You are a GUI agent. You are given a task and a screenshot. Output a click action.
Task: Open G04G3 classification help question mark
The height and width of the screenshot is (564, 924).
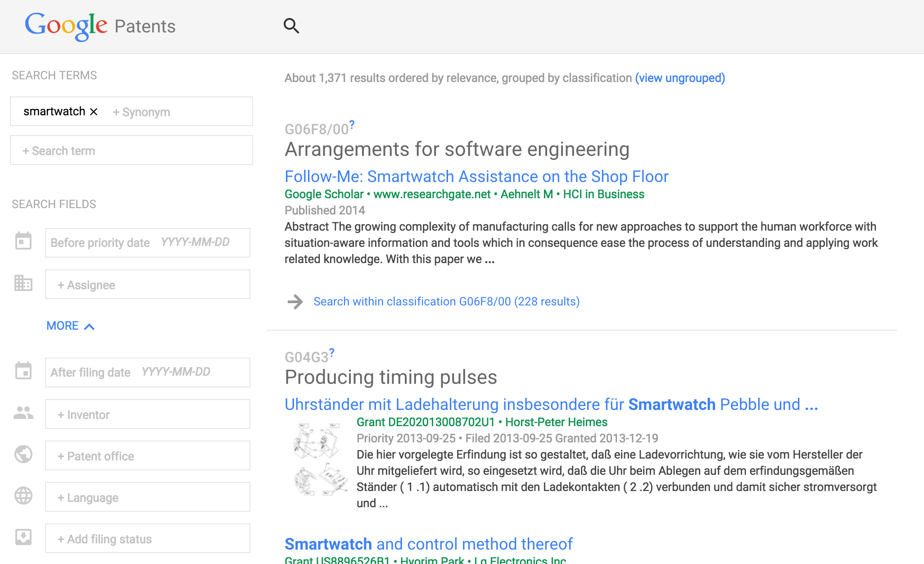(x=332, y=352)
